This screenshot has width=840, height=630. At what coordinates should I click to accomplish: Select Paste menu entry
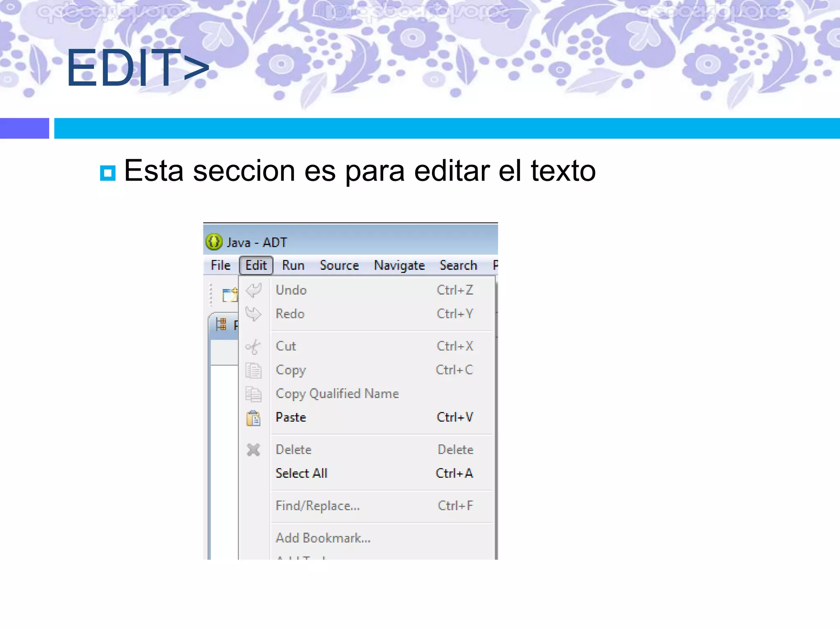coord(367,418)
